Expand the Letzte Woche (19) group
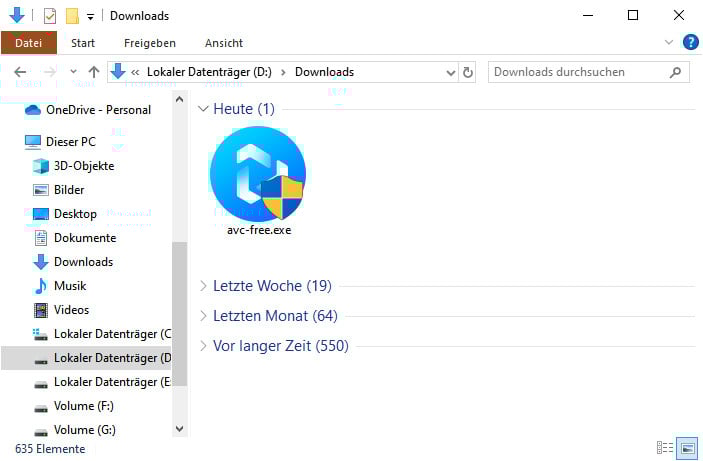 pos(203,286)
